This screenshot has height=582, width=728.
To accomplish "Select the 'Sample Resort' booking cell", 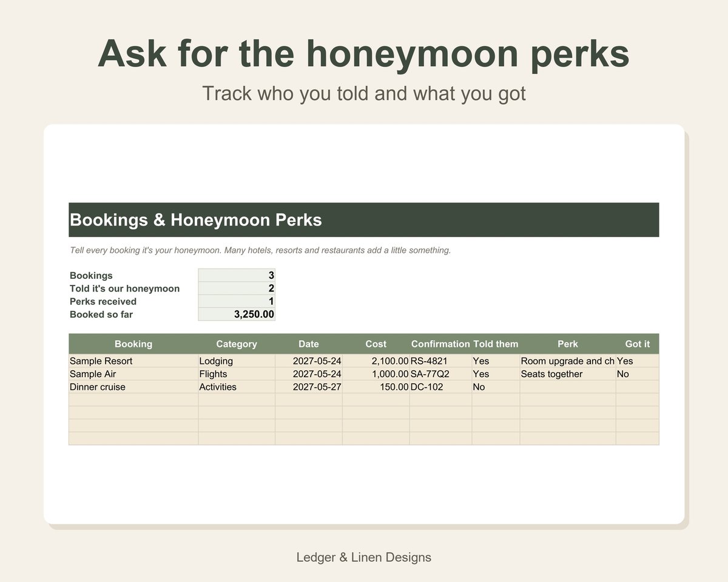I will click(x=133, y=361).
